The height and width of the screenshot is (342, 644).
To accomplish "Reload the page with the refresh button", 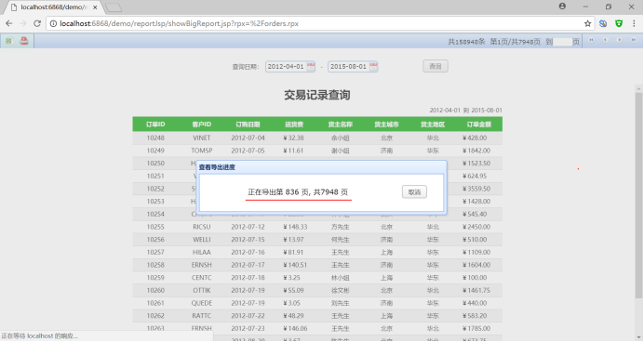I will (37, 23).
